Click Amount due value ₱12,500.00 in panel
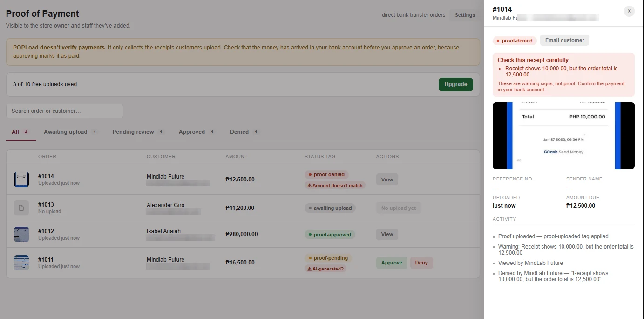644x319 pixels. click(x=581, y=206)
